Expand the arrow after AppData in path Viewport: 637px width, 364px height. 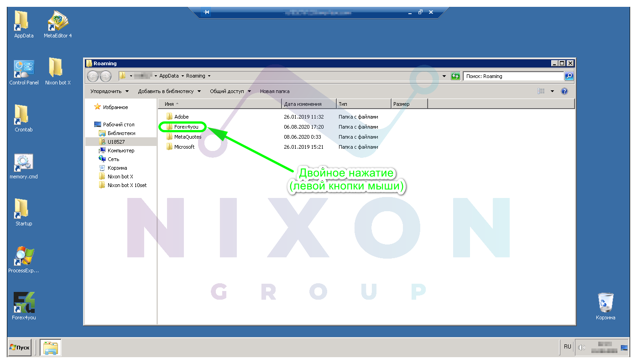183,76
